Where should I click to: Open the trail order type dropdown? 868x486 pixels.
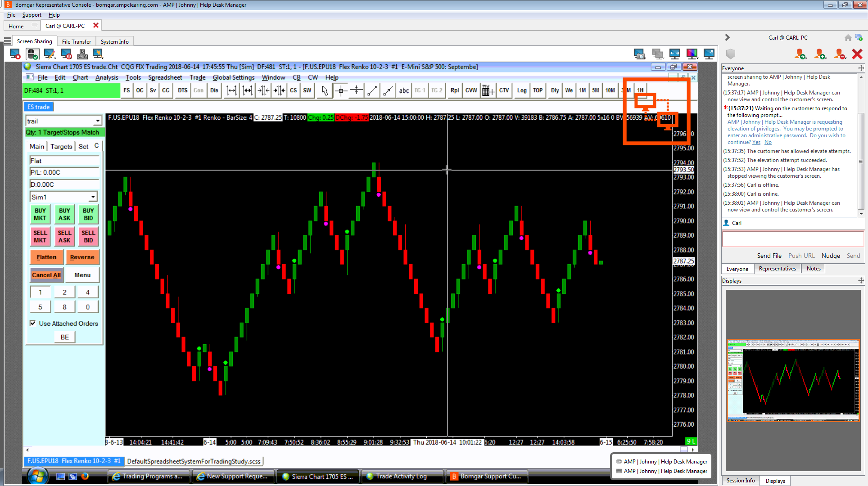point(97,121)
